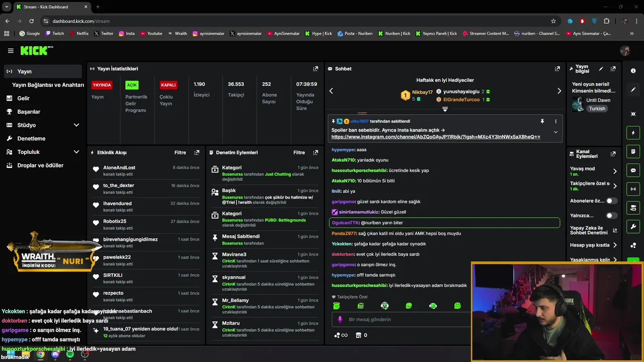Collapse the weekly gifters leaderboard handle
This screenshot has width=644, height=362.
[x=445, y=109]
